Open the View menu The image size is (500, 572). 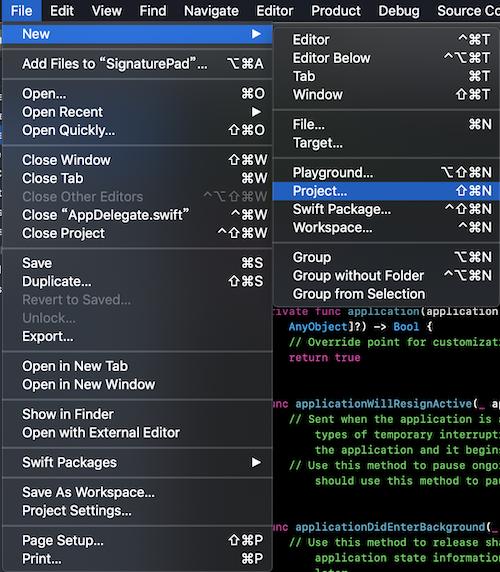tap(106, 11)
